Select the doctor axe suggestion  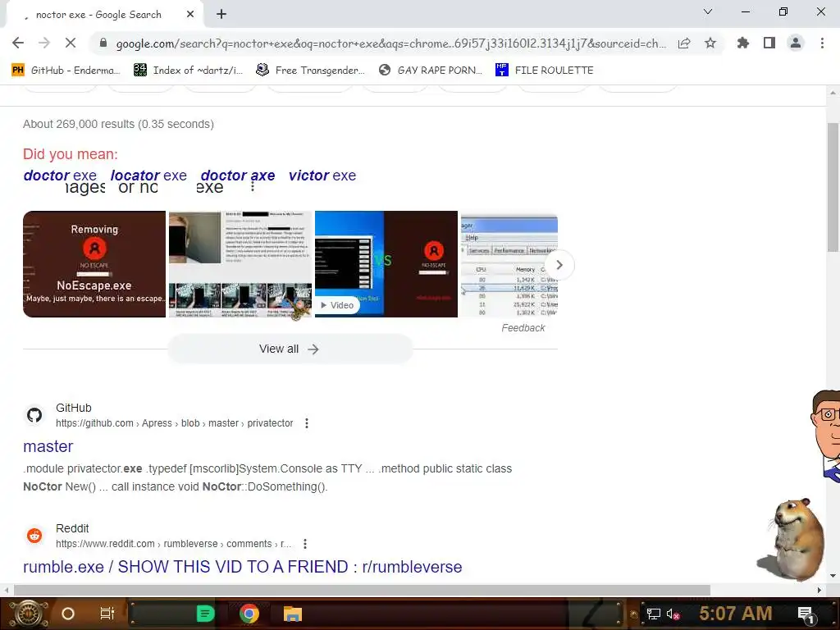238,176
